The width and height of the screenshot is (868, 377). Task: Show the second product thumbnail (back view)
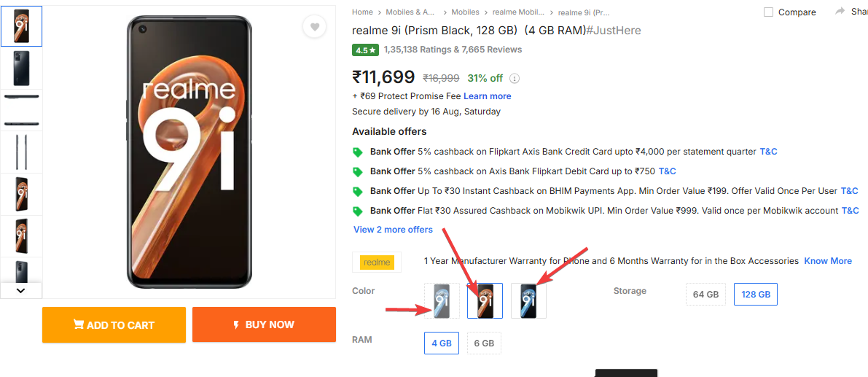coord(21,69)
